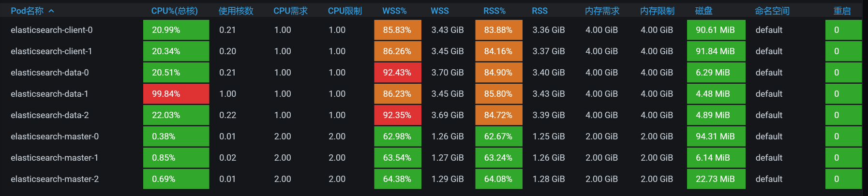The height and width of the screenshot is (196, 868).
Task: Click the CPU需求 column header
Action: pyautogui.click(x=290, y=11)
